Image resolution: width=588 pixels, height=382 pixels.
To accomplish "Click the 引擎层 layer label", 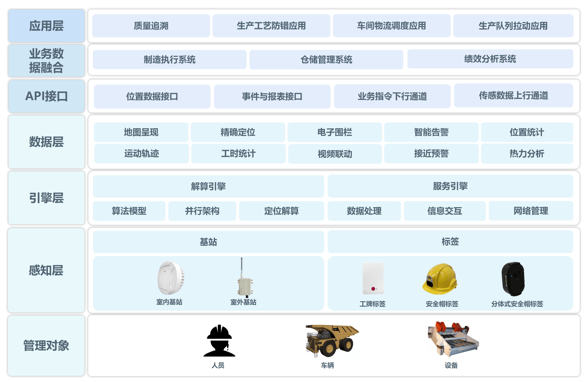I will coord(46,198).
